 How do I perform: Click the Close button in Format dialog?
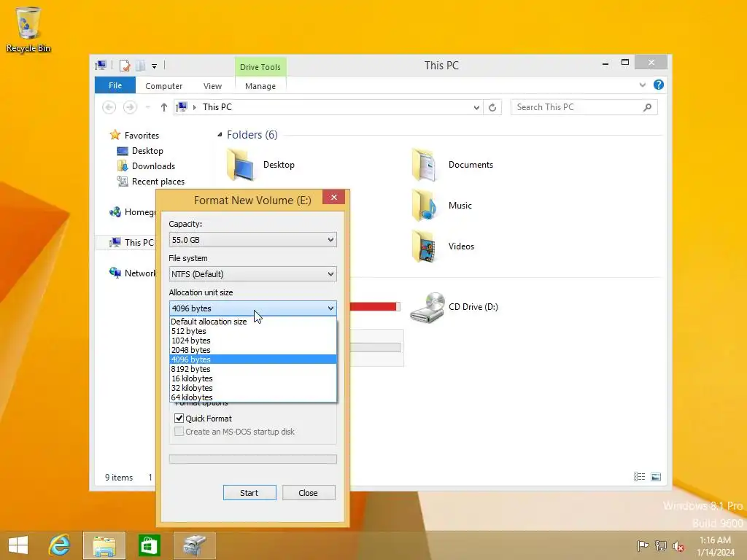pos(309,493)
